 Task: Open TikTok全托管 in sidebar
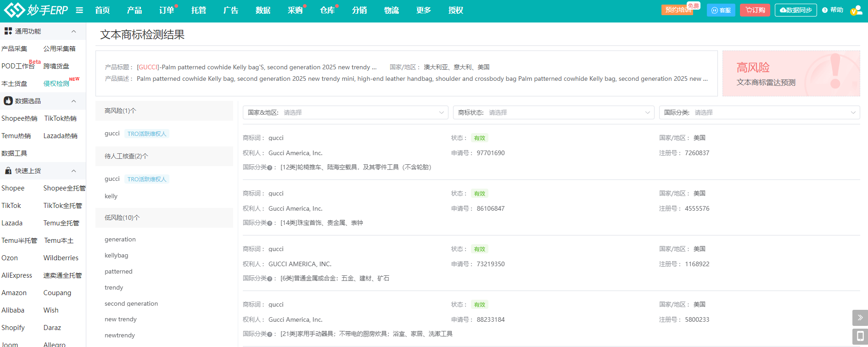tap(63, 206)
